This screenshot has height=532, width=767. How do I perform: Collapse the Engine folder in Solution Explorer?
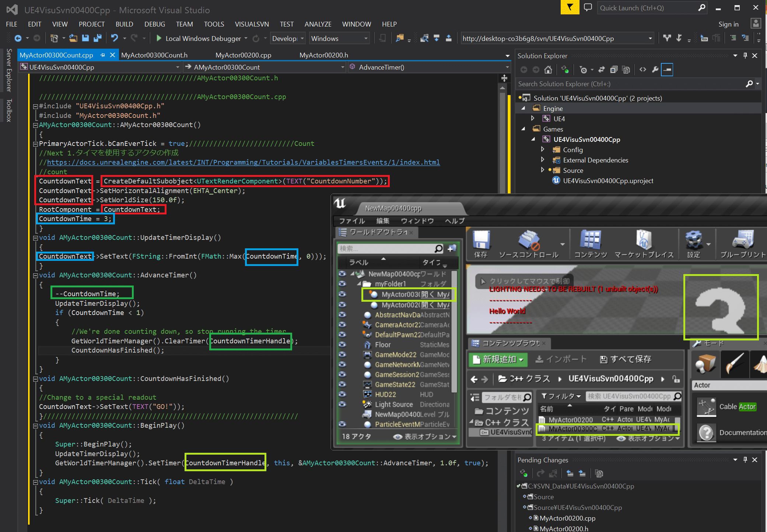(x=523, y=108)
